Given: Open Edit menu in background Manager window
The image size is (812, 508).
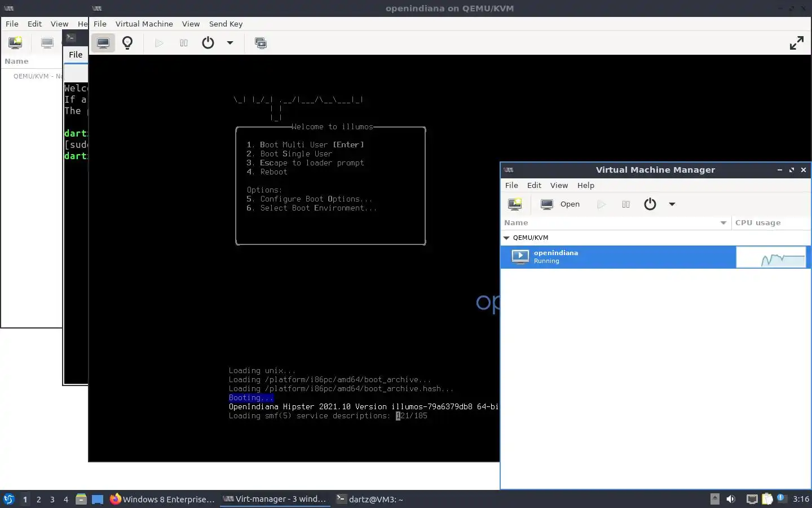Looking at the screenshot, I should pyautogui.click(x=34, y=24).
